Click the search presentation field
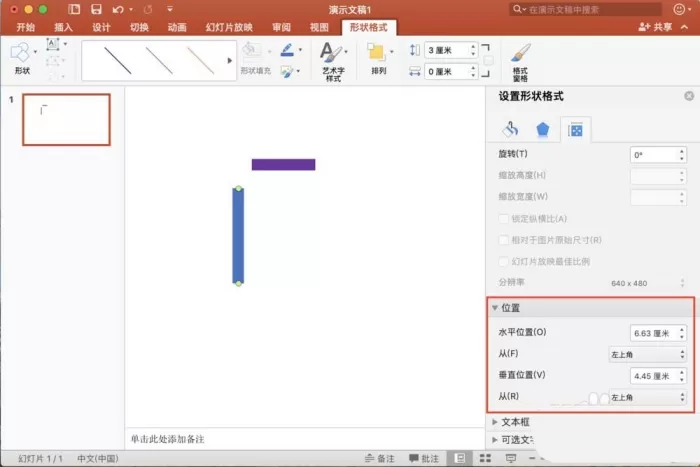 (585, 9)
